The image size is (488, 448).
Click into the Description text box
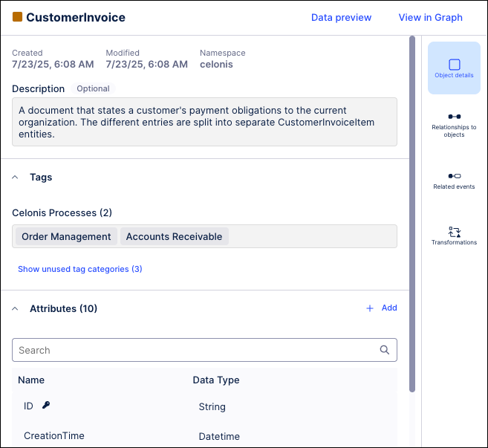point(204,122)
